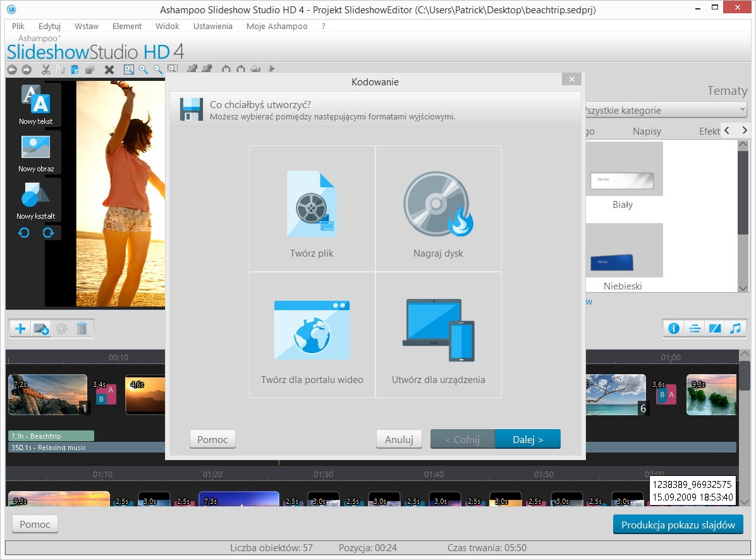Choose the Nagraj dysk disc burning option
756x560 pixels.
(438, 209)
